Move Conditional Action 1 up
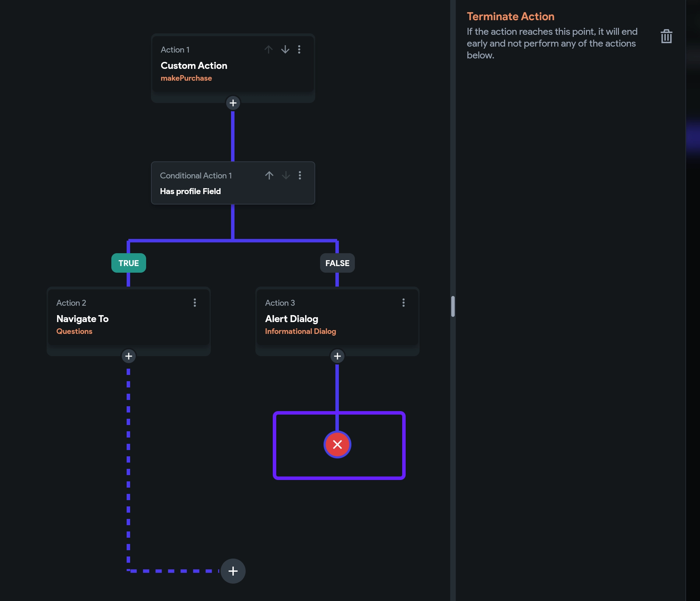700x601 pixels. point(269,175)
